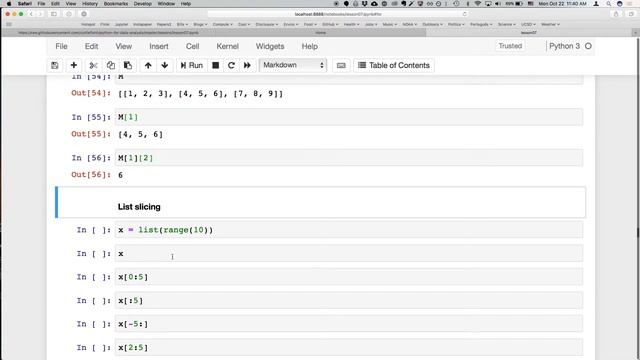Click into the x[:5] code cell
The height and width of the screenshot is (360, 640).
pos(349,301)
